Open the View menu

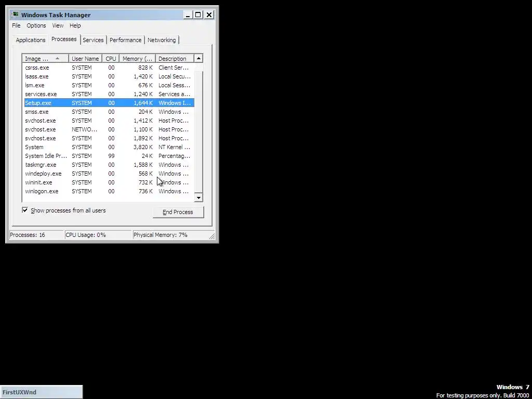point(58,25)
